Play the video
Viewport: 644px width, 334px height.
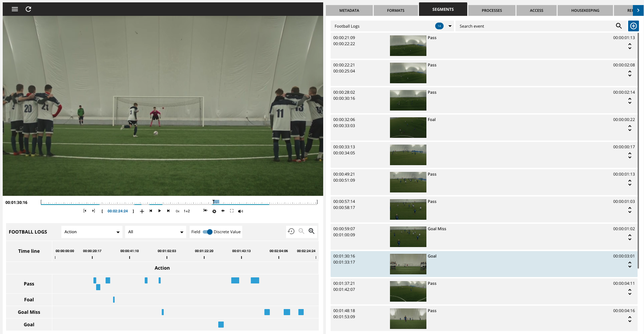(x=160, y=211)
